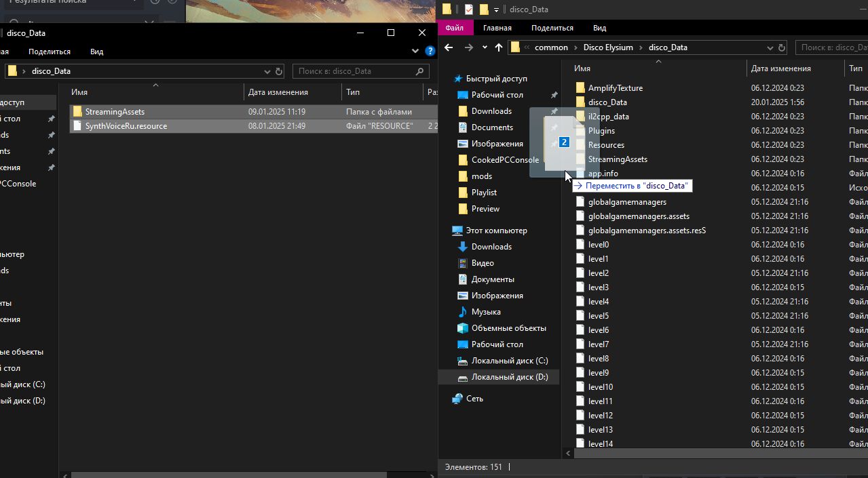Viewport: 868px width, 478px height.
Task: Open Документы under Этот компьютер
Action: coord(493,279)
